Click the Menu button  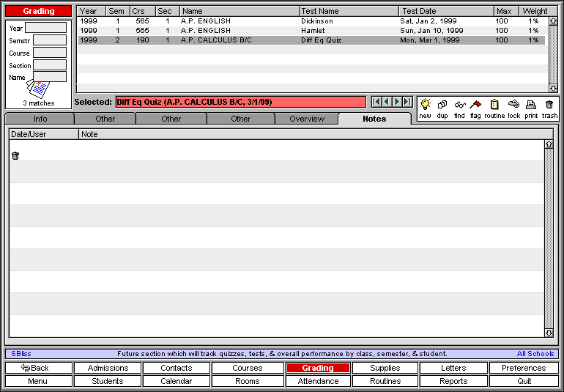pos(39,381)
